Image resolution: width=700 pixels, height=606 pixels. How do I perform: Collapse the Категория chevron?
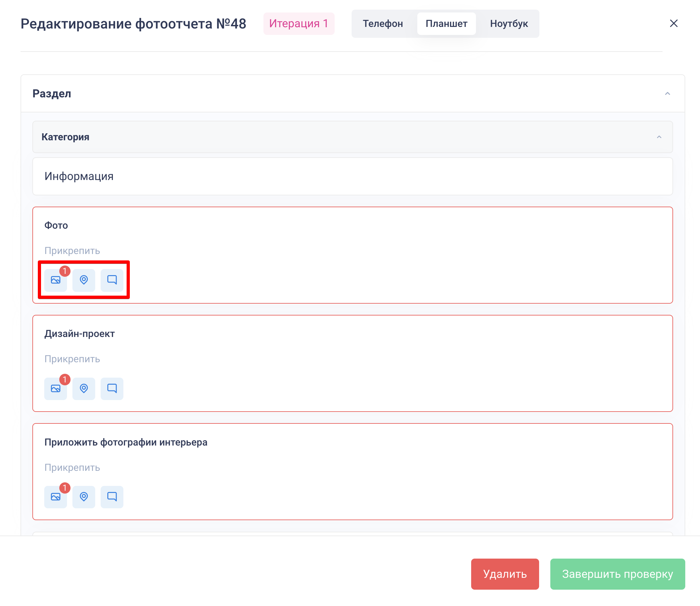click(x=659, y=137)
